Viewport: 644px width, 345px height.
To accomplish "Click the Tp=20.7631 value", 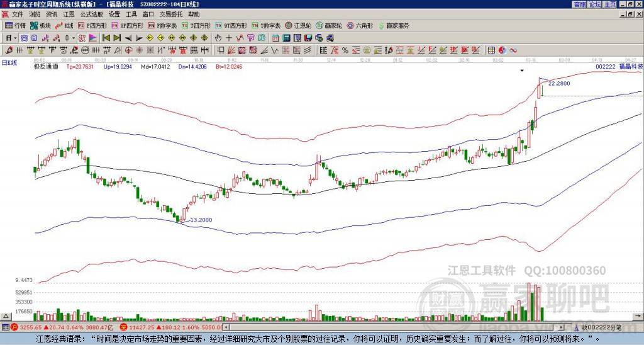I will [x=80, y=67].
